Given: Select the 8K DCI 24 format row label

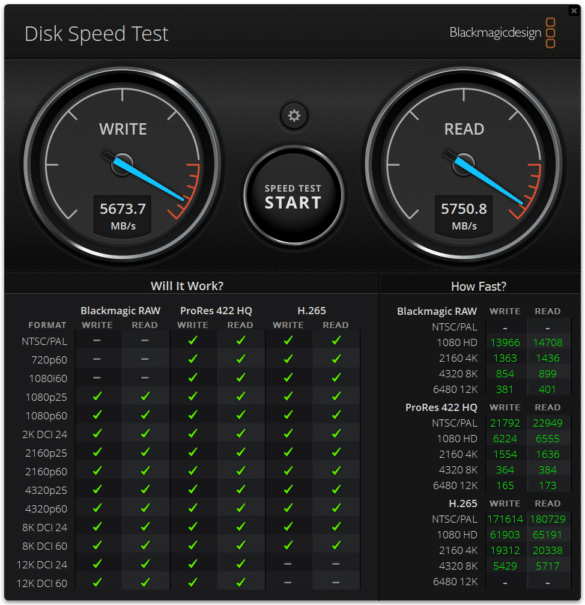Looking at the screenshot, I should click(x=45, y=527).
